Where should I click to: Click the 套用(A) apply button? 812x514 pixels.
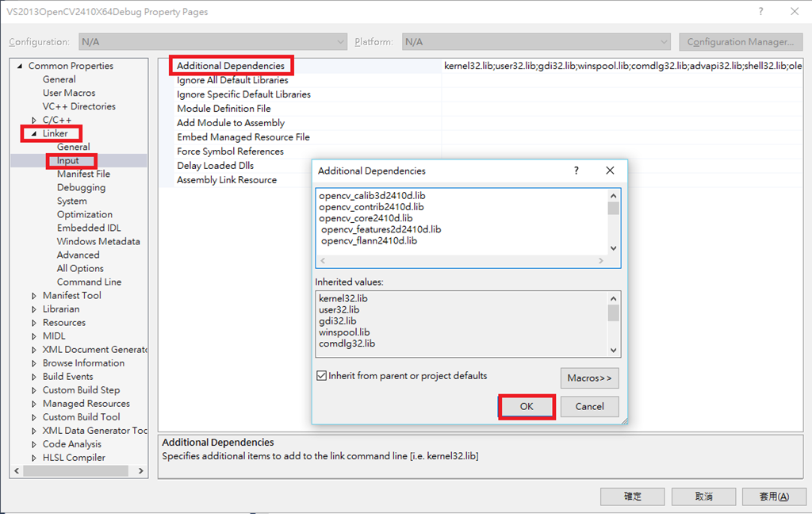pos(774,497)
